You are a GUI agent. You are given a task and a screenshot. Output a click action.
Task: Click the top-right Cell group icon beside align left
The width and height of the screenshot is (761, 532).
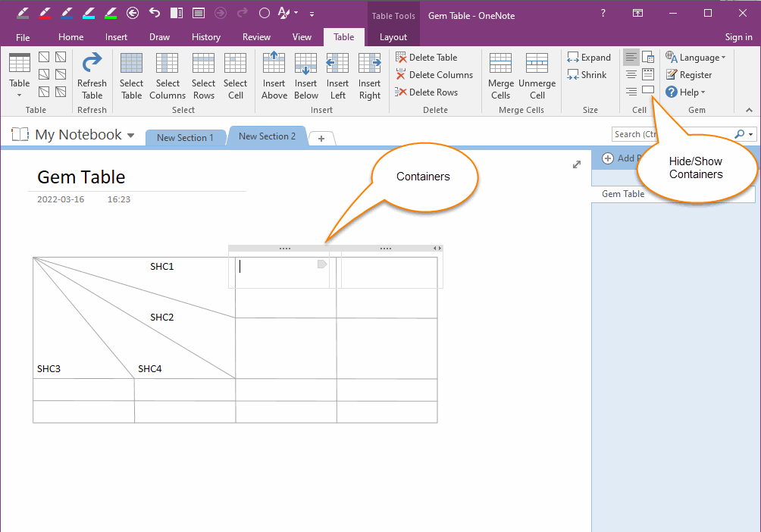(648, 58)
